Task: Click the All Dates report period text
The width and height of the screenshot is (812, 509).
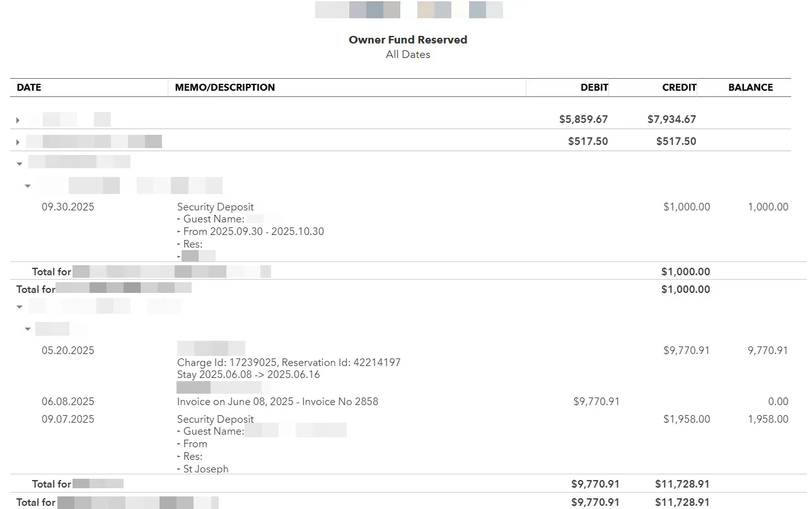Action: [x=408, y=55]
